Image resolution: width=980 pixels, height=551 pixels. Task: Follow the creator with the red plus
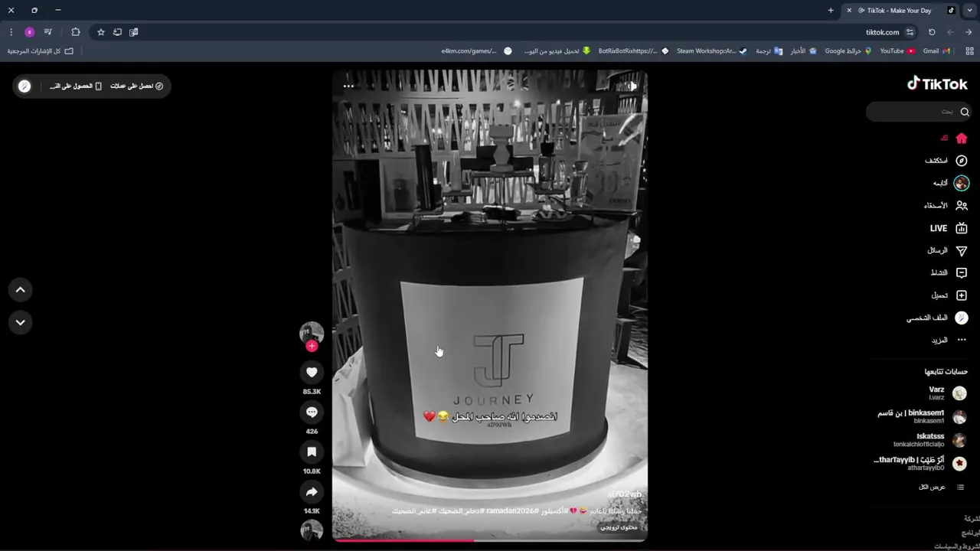312,346
